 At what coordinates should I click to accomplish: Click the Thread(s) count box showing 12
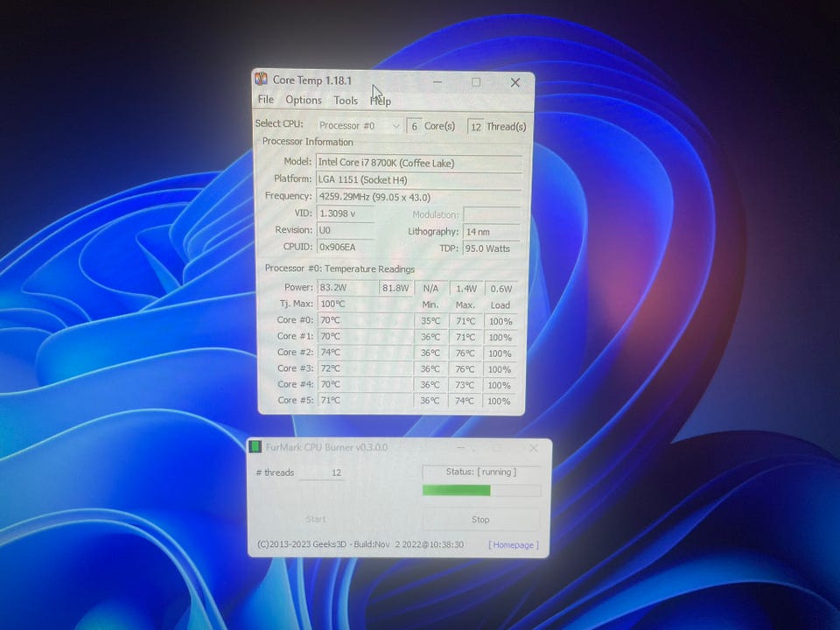(x=476, y=126)
